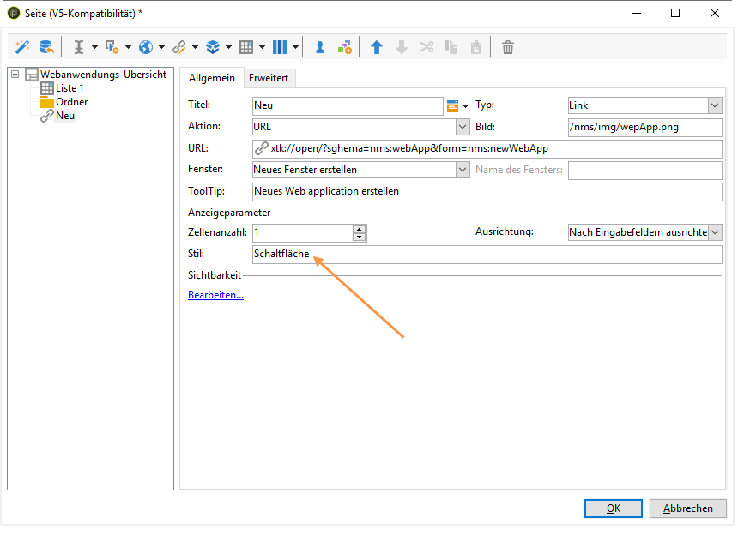Click the magic wand wizard icon

coord(22,47)
